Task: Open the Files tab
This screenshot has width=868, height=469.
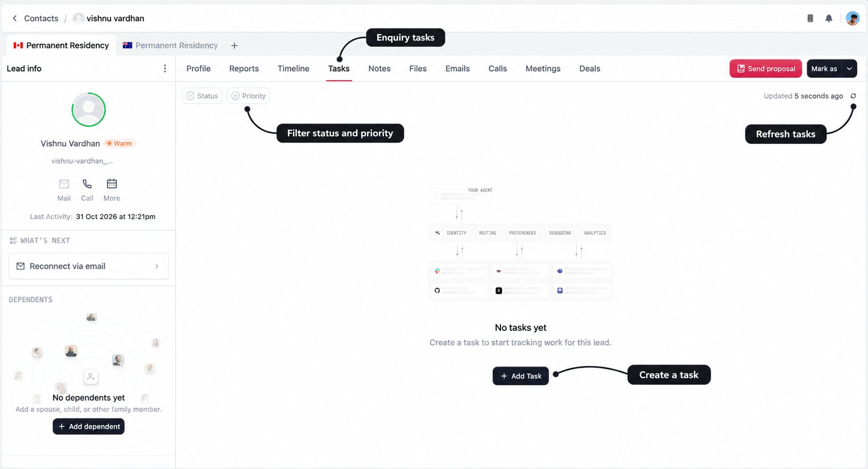Action: [418, 69]
